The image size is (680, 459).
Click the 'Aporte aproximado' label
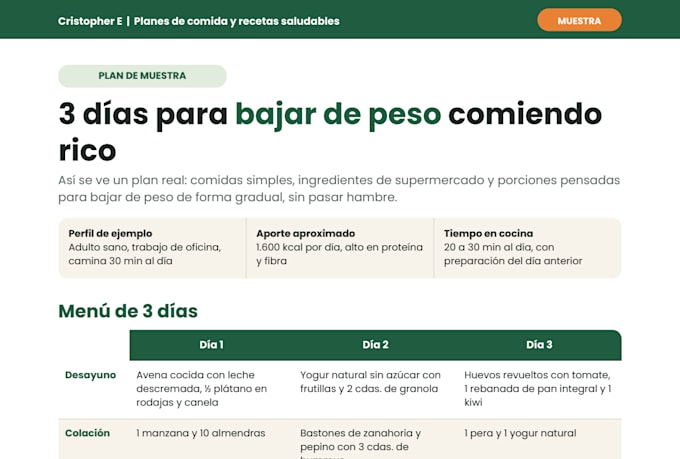305,233
